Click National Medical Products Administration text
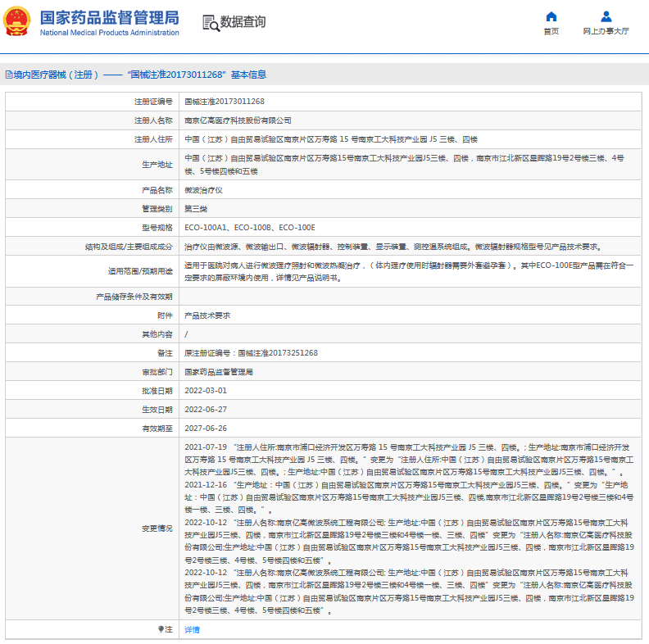 [110, 33]
